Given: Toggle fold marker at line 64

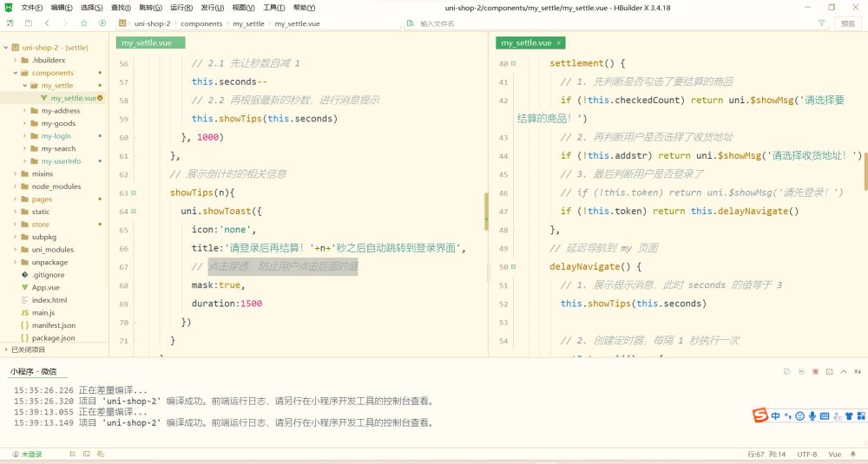Looking at the screenshot, I should coord(134,212).
